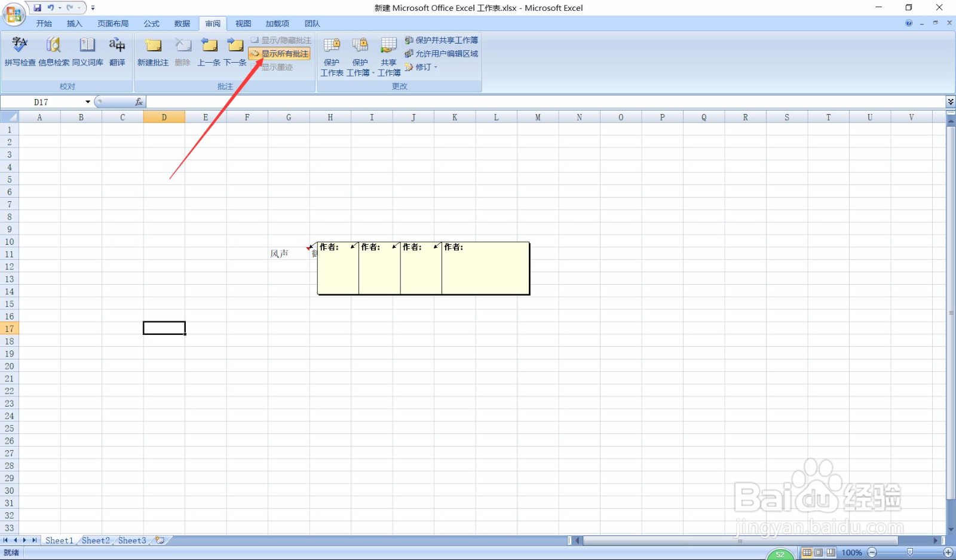Click the insert worksheet icon
Viewport: 956px width, 560px height.
[160, 540]
